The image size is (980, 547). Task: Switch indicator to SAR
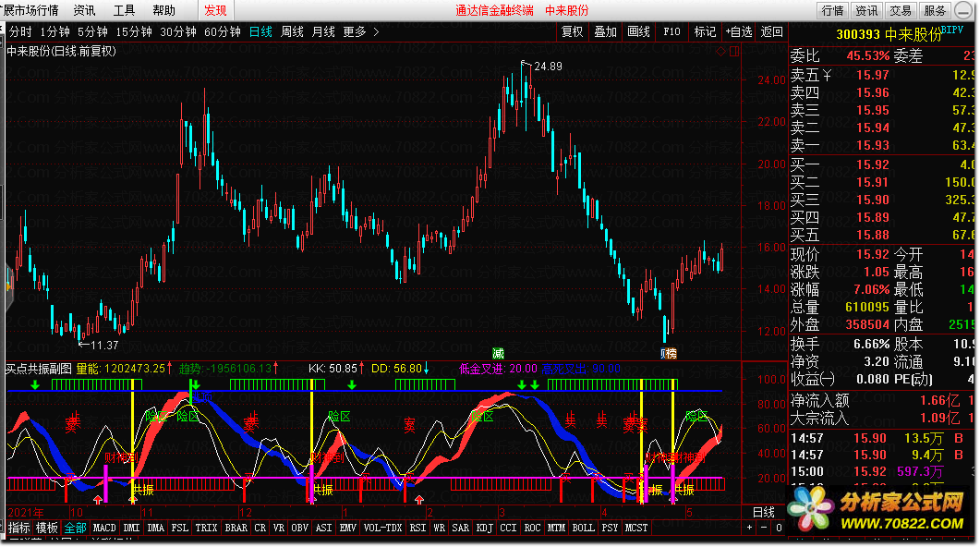point(461,529)
